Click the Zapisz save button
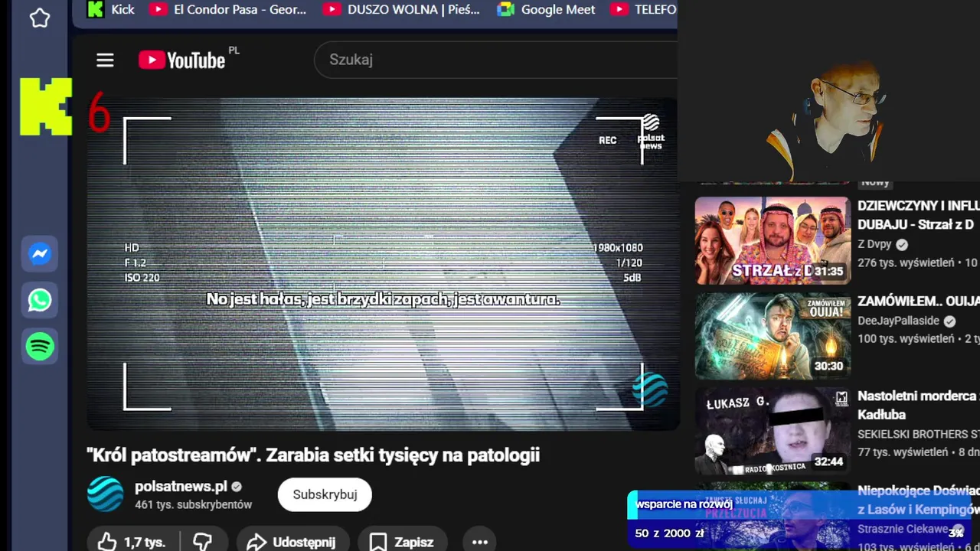 (402, 542)
